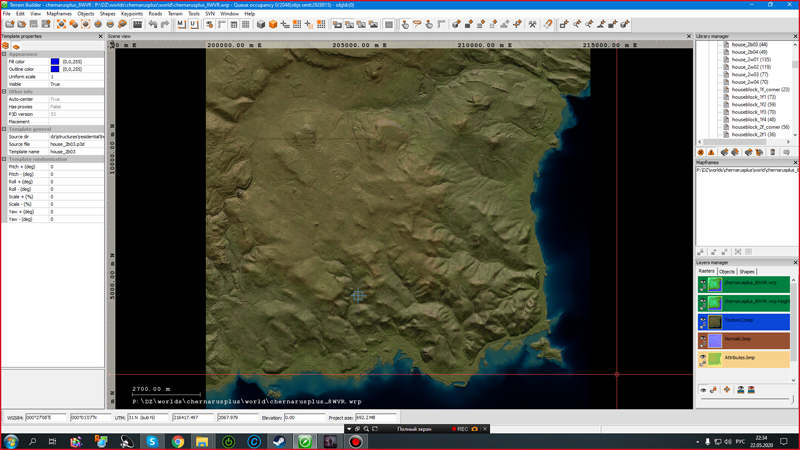Viewport: 800px width, 450px height.
Task: Click the Uniform scale value field
Action: (77, 77)
